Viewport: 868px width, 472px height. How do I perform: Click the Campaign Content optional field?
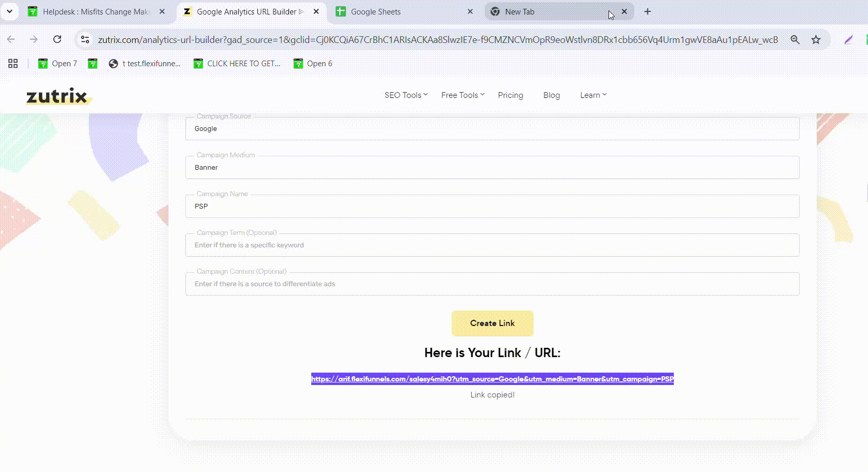click(492, 284)
